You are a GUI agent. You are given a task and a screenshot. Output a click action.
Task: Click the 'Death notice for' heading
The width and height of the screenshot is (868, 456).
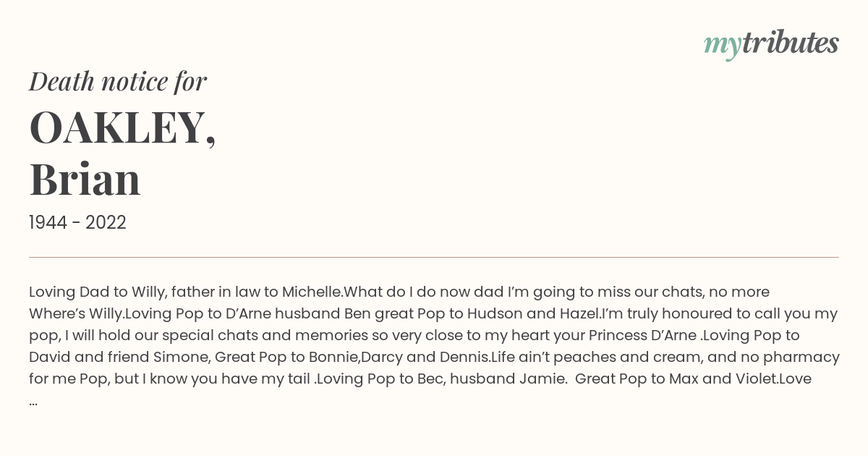click(x=118, y=81)
